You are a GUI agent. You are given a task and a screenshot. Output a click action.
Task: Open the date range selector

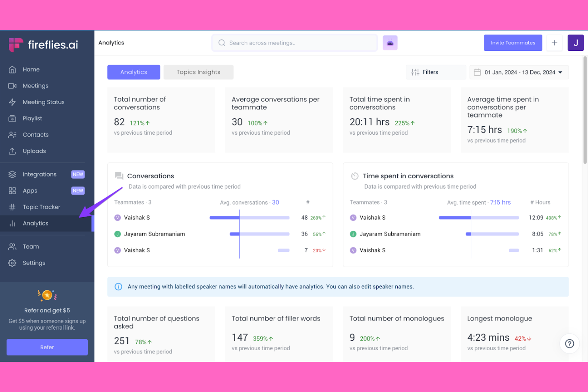pyautogui.click(x=519, y=72)
